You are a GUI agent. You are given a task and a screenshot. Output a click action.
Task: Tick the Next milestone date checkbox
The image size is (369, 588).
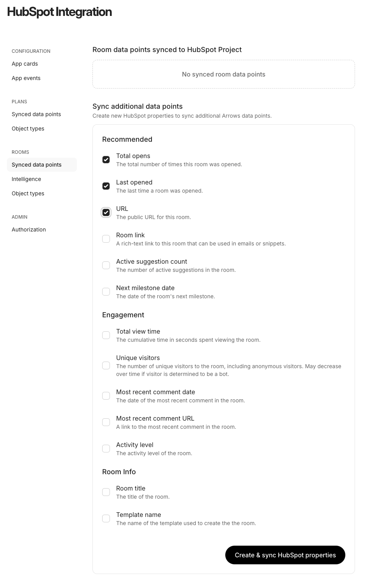[x=106, y=292]
